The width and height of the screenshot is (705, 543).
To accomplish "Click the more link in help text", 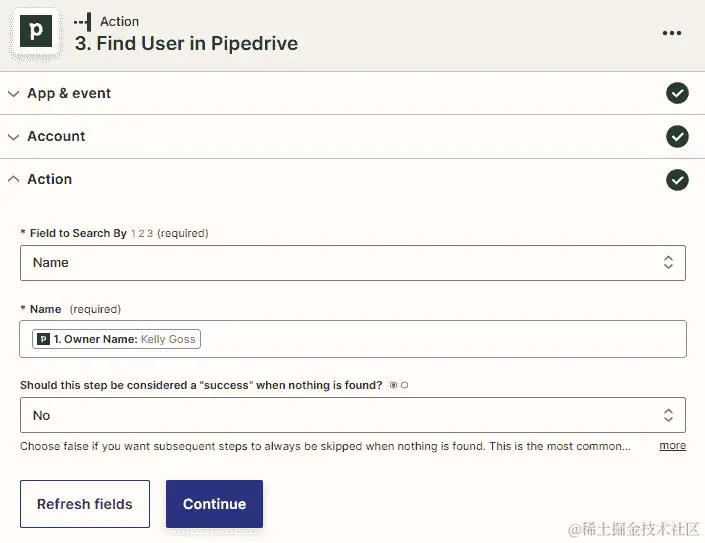I will pyautogui.click(x=673, y=445).
